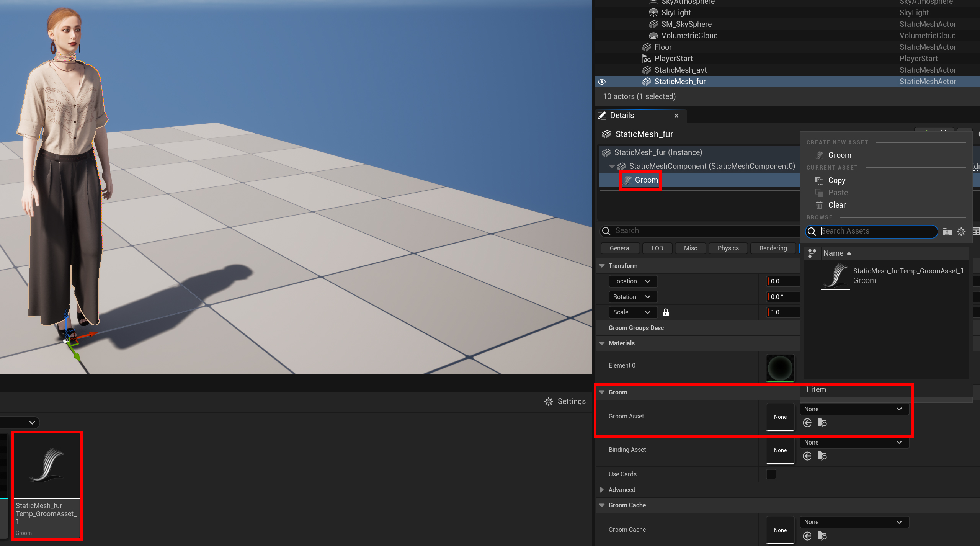This screenshot has width=980, height=546.
Task: Click the Element 0 material thumbnail
Action: point(780,368)
